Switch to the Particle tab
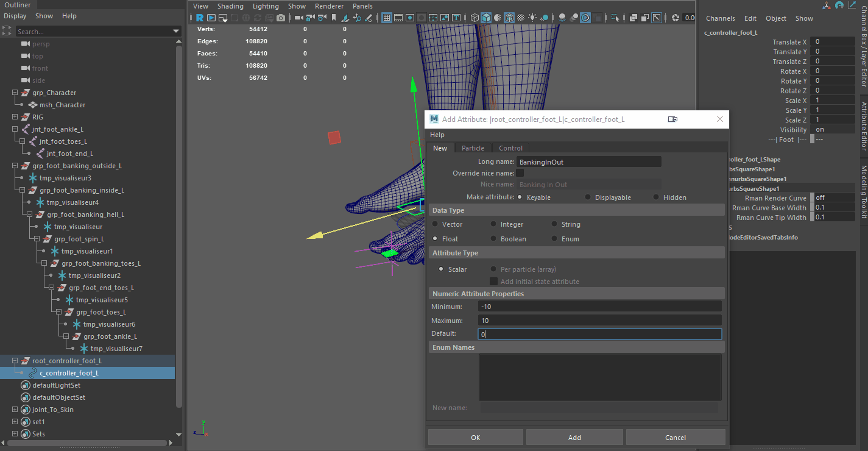The image size is (868, 451). click(x=473, y=148)
